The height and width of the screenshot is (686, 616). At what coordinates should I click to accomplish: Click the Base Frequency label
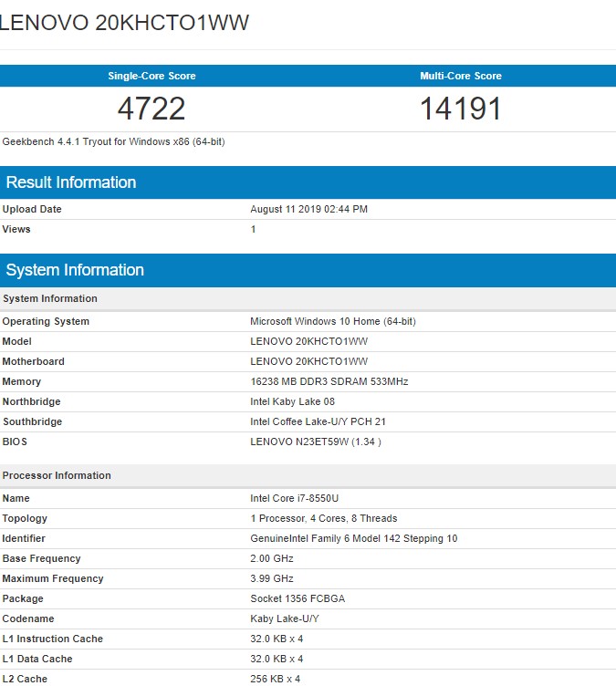click(x=42, y=558)
